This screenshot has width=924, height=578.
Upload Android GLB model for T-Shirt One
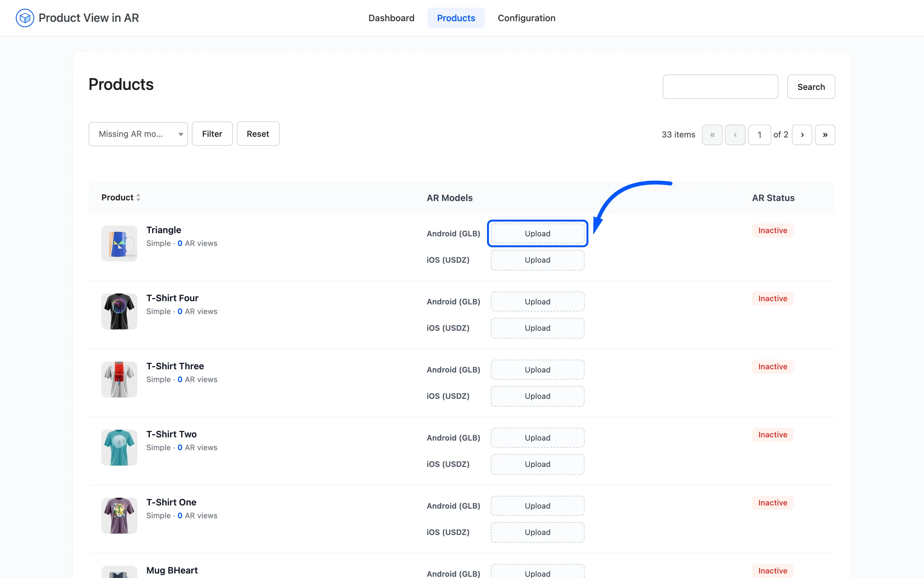(537, 506)
